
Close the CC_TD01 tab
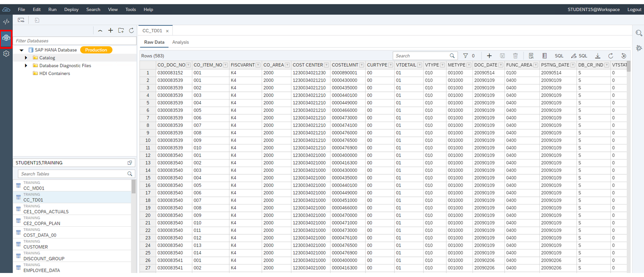point(167,31)
